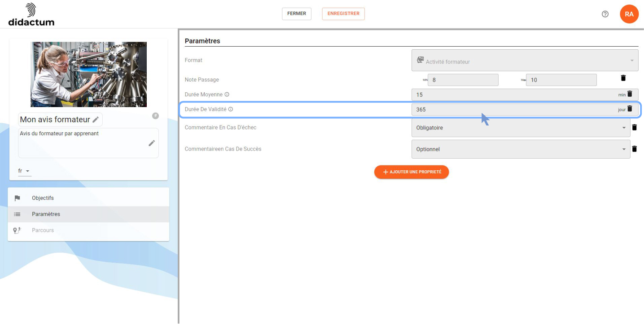644x324 pixels.
Task: Click the didactum logo
Action: tap(31, 14)
